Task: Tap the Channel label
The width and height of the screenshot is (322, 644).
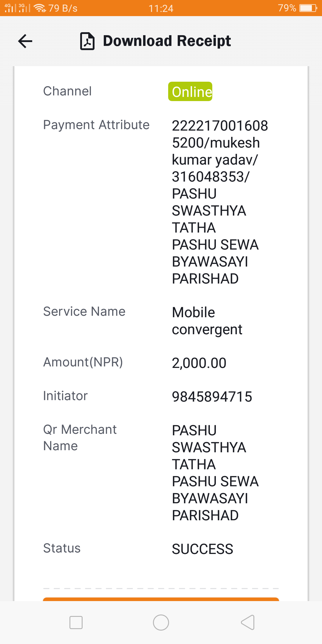Action: 67,91
